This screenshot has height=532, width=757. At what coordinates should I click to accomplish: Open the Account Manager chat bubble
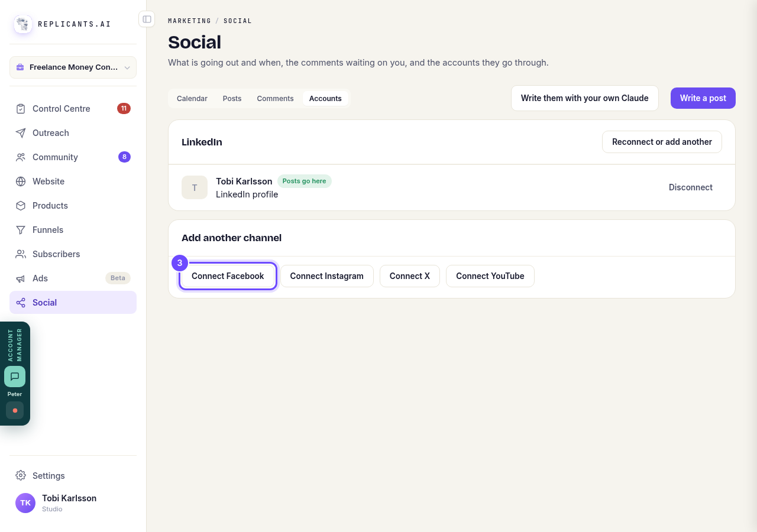15,377
